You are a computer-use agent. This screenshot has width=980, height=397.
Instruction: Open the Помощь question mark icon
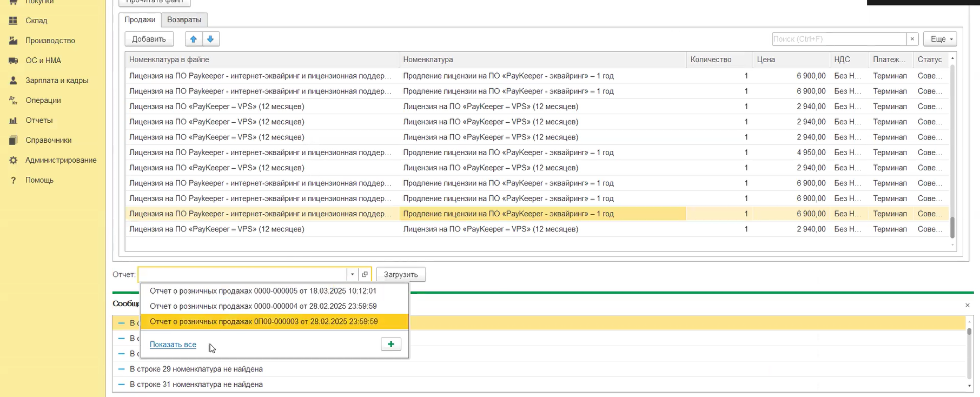(x=14, y=180)
